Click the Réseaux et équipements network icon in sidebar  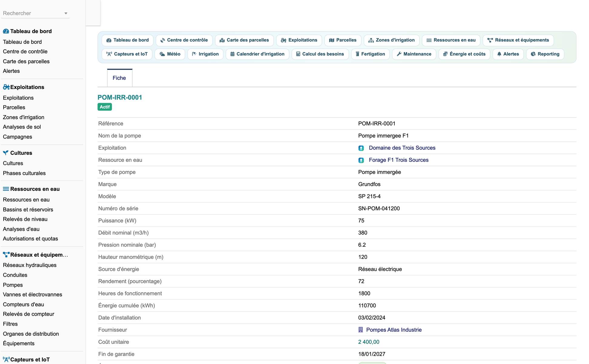(6, 255)
